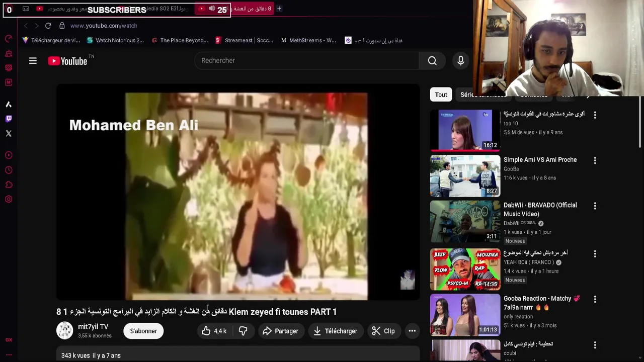Open DabWii - BRAVADO Official Music Video title
Screen dimensions: 644x362
coord(540,210)
